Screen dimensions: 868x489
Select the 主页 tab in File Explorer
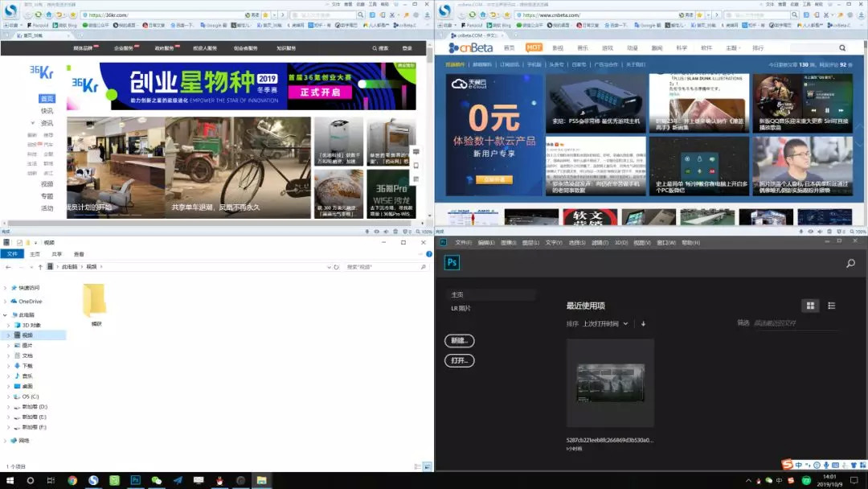point(35,253)
